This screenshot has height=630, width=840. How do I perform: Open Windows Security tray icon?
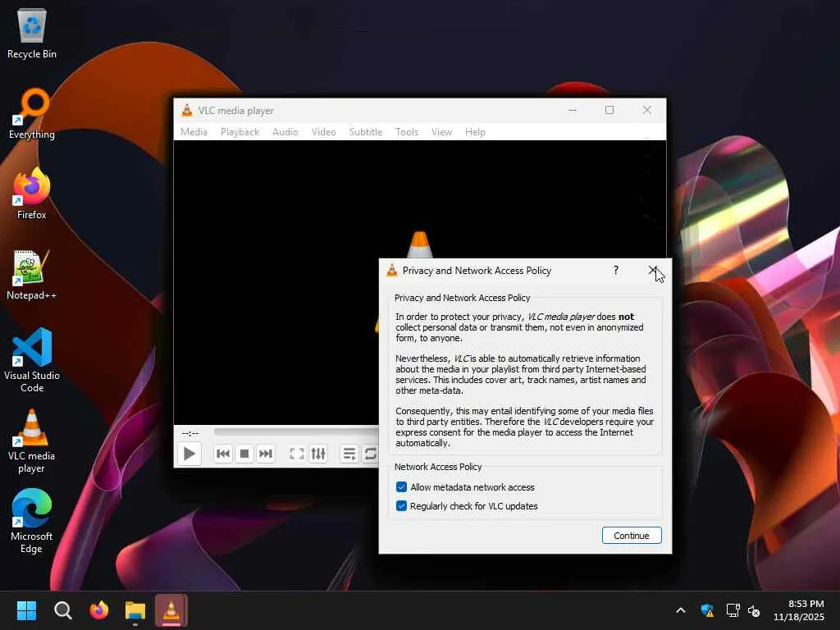(x=707, y=610)
